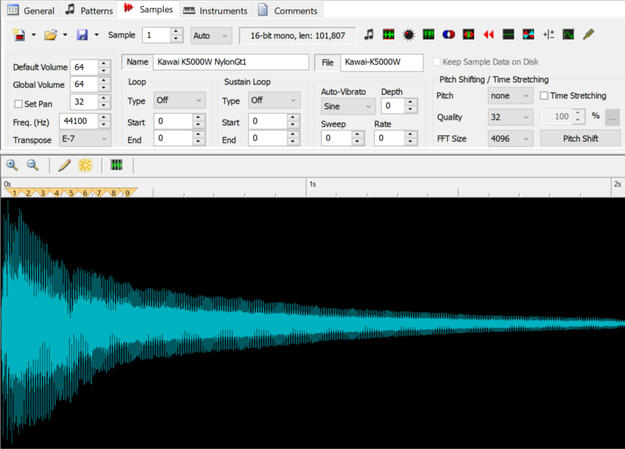Open the Loop Type dropdown
The image size is (625, 449).
point(180,100)
